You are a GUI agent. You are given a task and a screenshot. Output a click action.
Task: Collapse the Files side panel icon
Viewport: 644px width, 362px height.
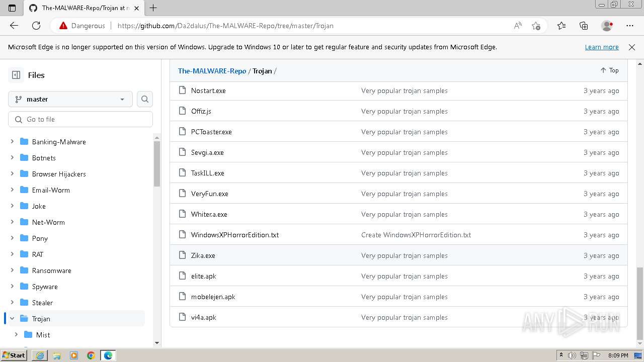point(16,75)
